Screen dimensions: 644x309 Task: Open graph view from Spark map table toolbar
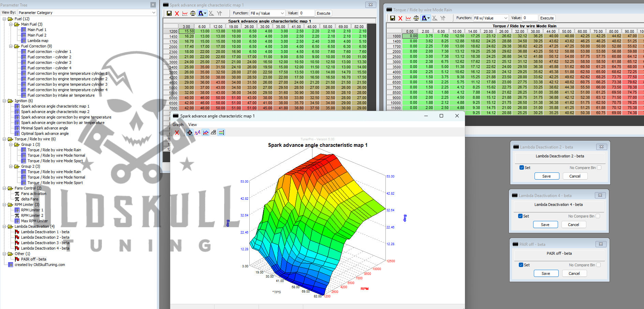click(x=185, y=13)
